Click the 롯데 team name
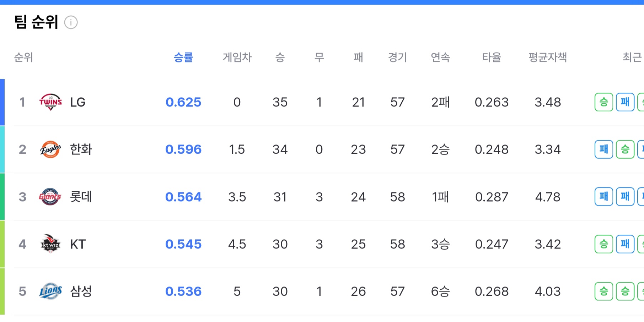This screenshot has height=322, width=644. pos(81,197)
